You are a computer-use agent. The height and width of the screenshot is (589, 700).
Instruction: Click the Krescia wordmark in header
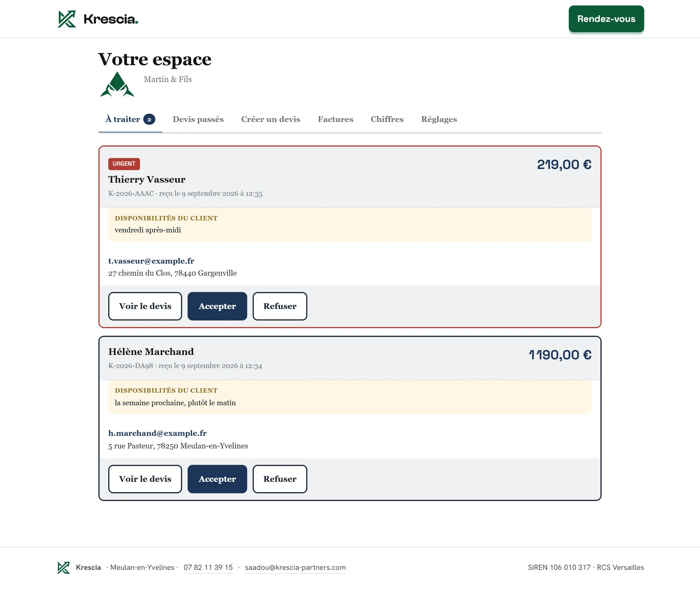click(x=111, y=19)
